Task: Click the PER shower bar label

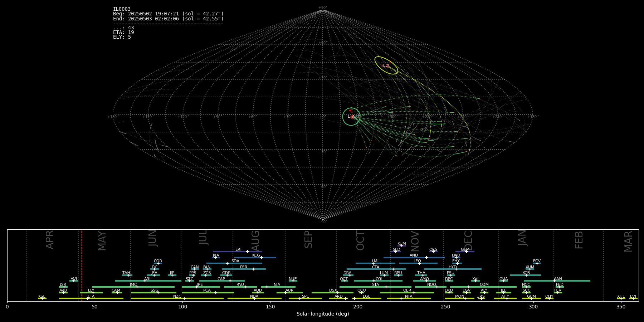Action: pos(244,267)
